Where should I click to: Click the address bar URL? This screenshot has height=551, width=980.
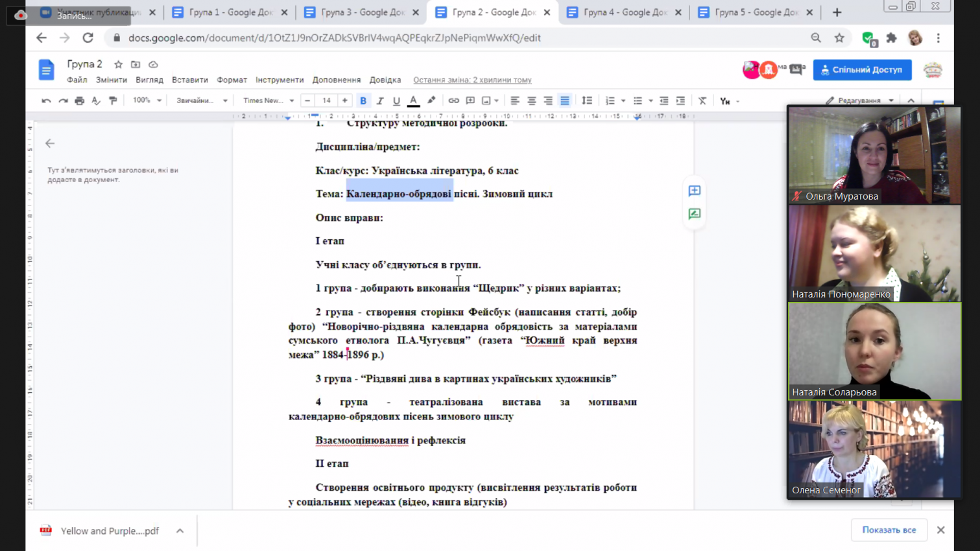click(334, 38)
